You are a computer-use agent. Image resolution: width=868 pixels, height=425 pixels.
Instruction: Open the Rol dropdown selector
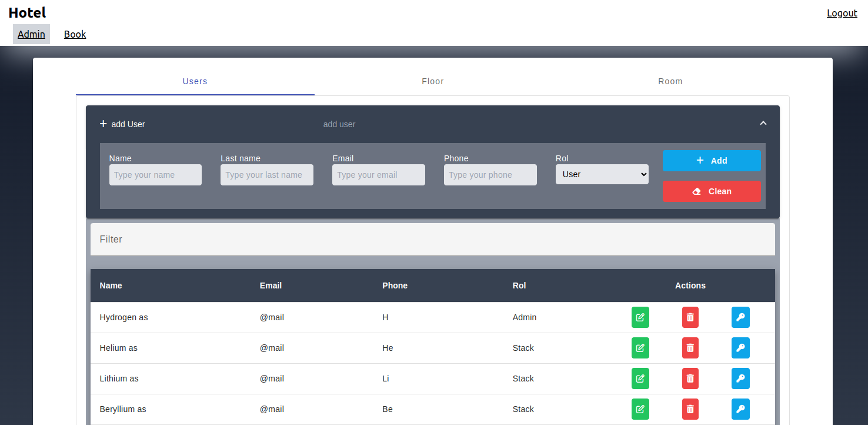[602, 174]
